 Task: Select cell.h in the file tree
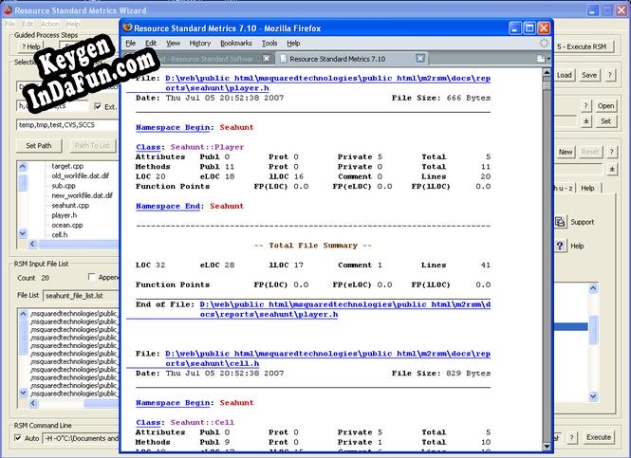point(59,235)
